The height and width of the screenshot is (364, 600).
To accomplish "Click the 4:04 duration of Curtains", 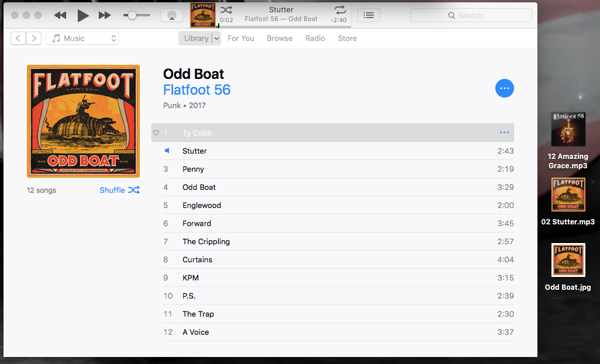I will (x=505, y=259).
